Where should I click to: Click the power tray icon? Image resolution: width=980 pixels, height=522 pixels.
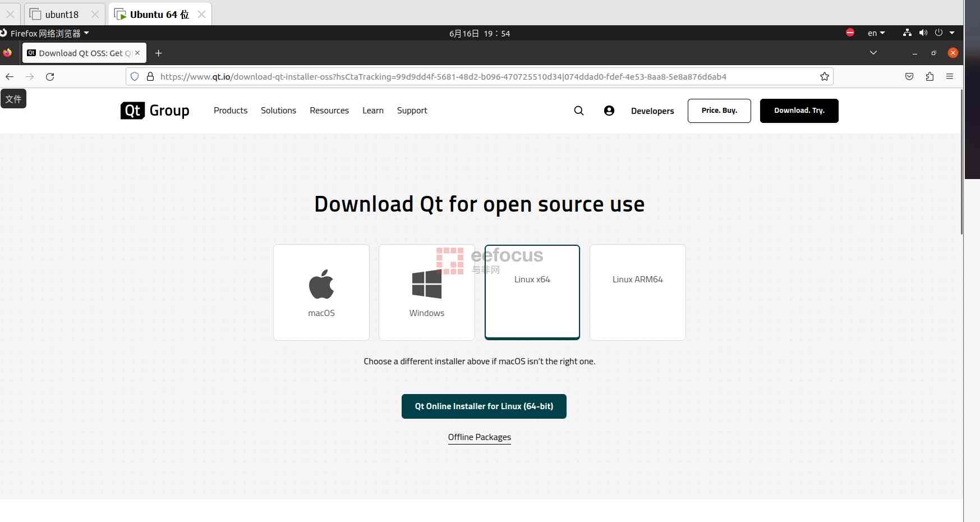[x=938, y=33]
